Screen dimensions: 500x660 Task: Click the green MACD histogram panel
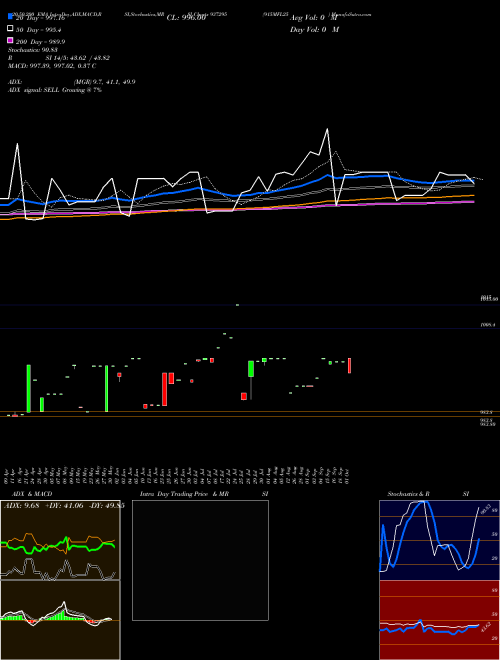pyautogui.click(x=60, y=620)
